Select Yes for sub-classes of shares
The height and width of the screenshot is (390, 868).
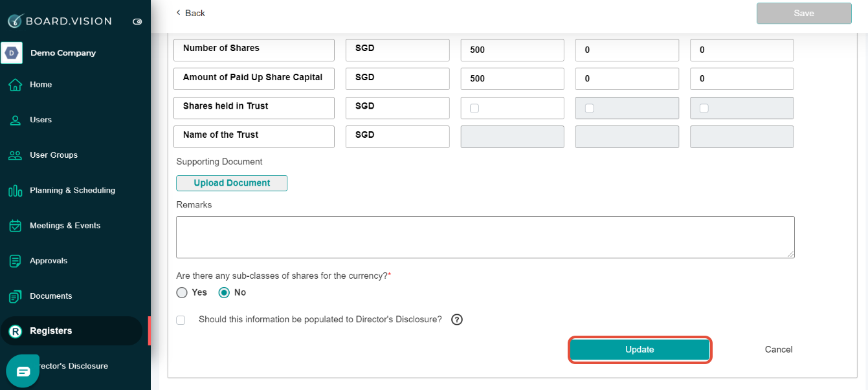pyautogui.click(x=182, y=292)
